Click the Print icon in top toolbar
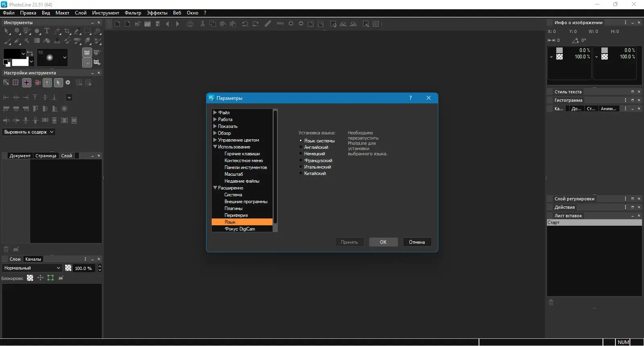The height and width of the screenshot is (346, 644). pyautogui.click(x=190, y=24)
